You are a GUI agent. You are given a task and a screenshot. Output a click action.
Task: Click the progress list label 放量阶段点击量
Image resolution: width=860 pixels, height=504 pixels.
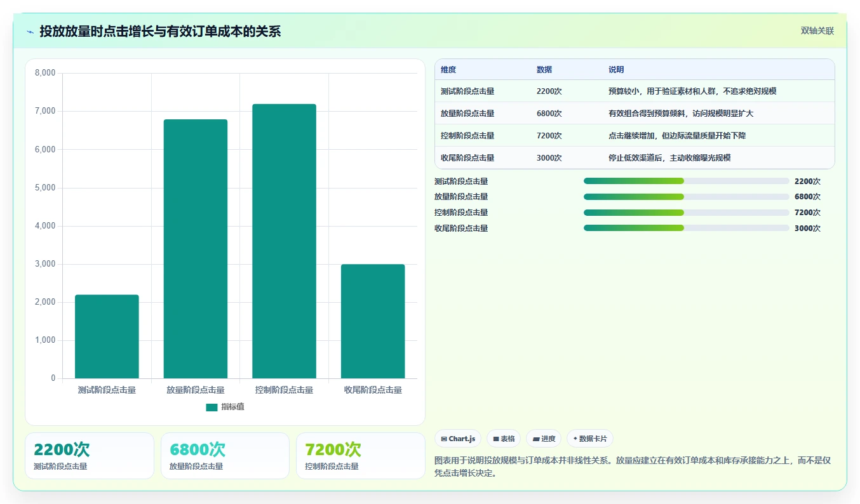click(461, 197)
